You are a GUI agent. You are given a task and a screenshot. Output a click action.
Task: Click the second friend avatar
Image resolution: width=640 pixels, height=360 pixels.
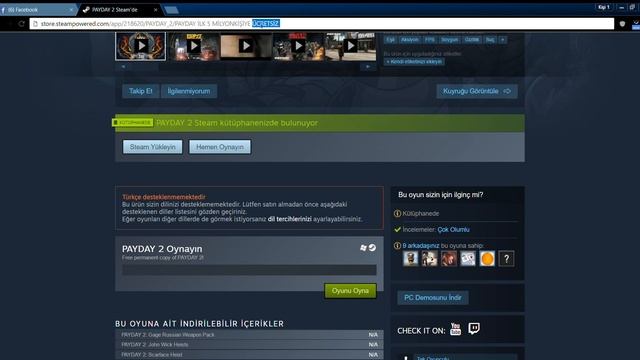(x=429, y=258)
